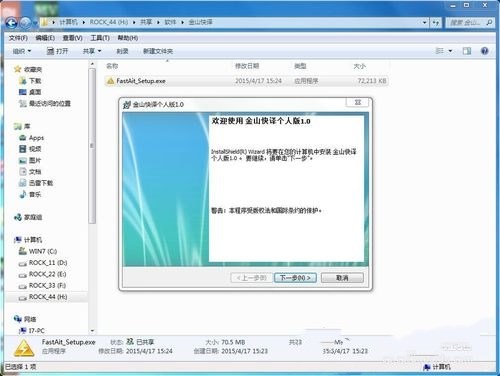Open the 共享 toolbar dropdown

tap(92, 51)
